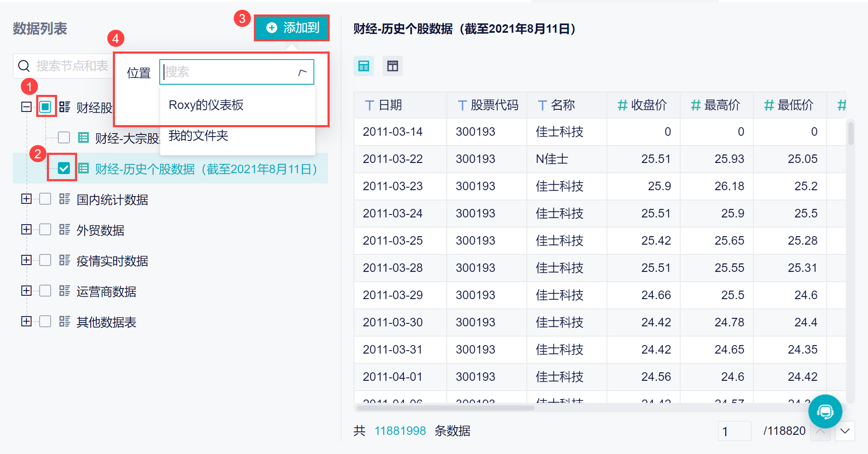The height and width of the screenshot is (454, 868).
Task: Focus the 搜索节点和表 search field
Action: coord(63,66)
